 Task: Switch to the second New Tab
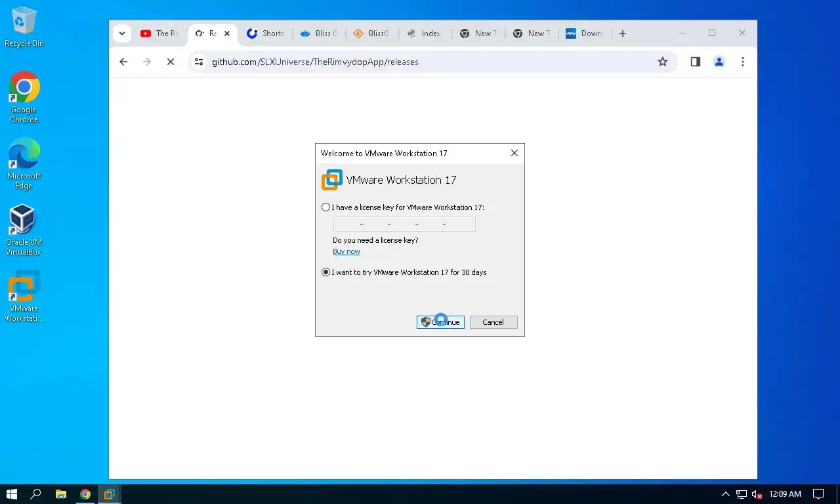(x=532, y=33)
